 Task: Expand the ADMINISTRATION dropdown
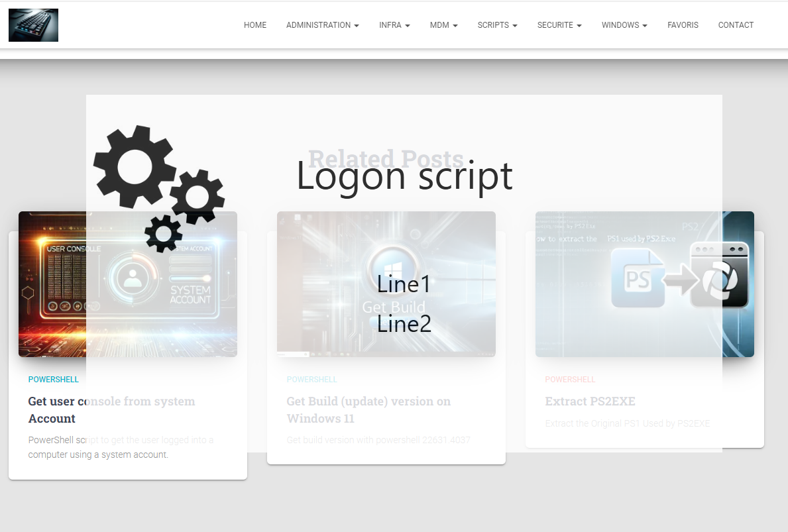pyautogui.click(x=323, y=25)
